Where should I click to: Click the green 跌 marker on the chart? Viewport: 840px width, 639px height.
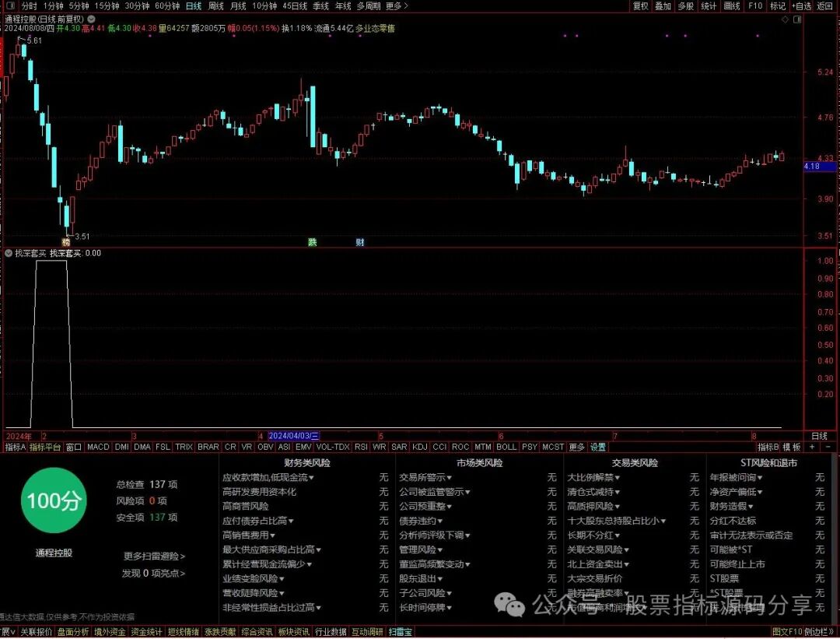click(x=313, y=242)
